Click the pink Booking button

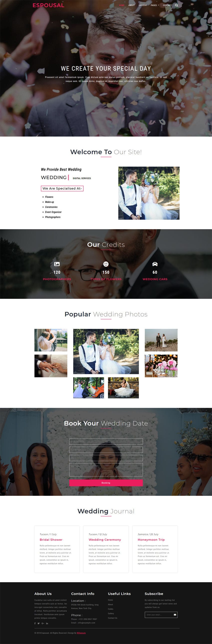[x=106, y=483]
